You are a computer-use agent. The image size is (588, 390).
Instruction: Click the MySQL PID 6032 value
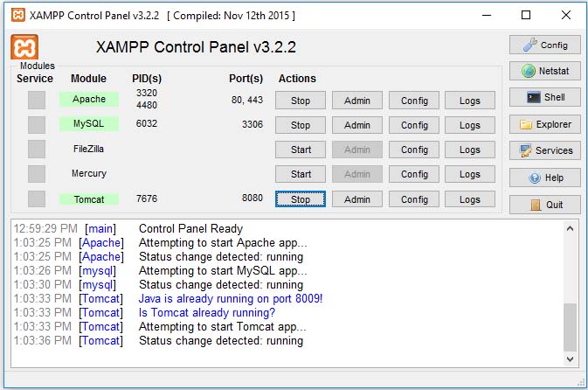[147, 123]
